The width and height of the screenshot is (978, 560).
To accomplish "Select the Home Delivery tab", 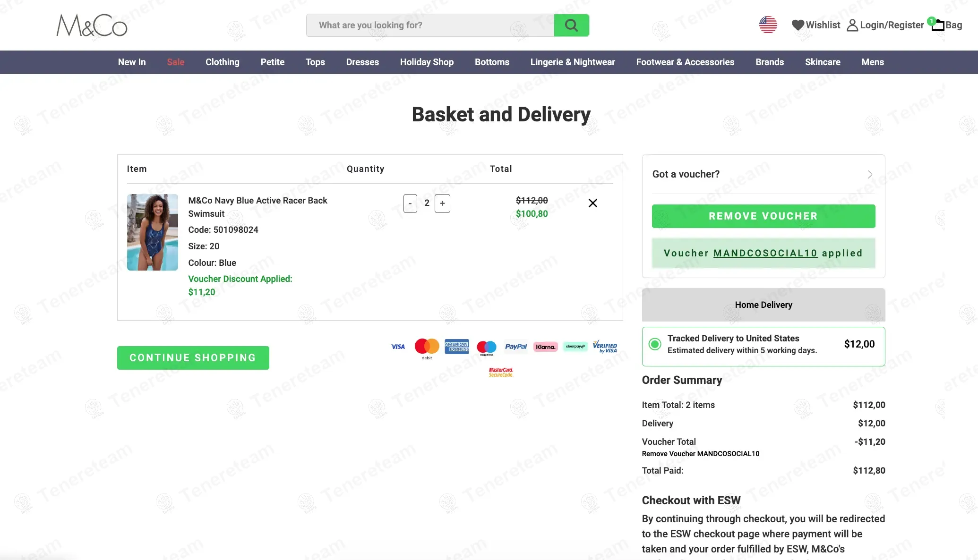I will click(764, 305).
